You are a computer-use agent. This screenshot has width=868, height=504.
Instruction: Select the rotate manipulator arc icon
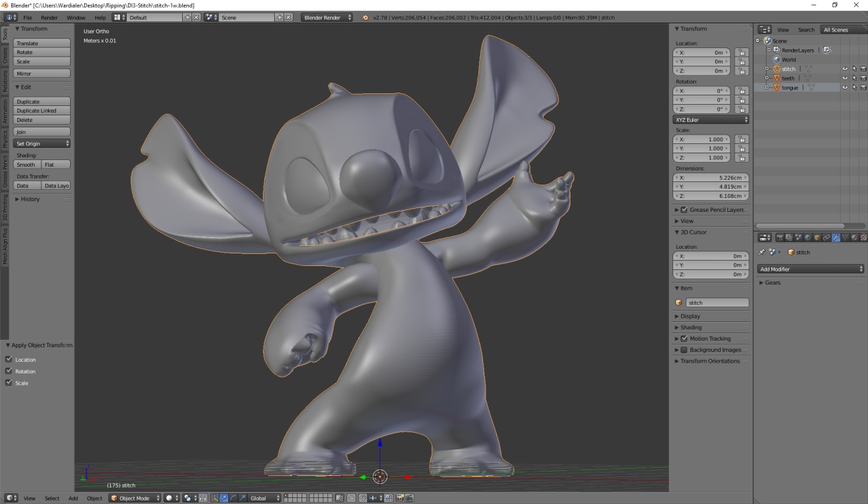233,498
